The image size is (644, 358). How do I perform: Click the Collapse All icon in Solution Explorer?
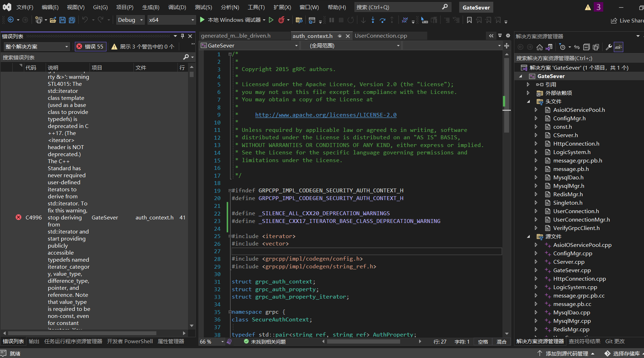pos(586,47)
